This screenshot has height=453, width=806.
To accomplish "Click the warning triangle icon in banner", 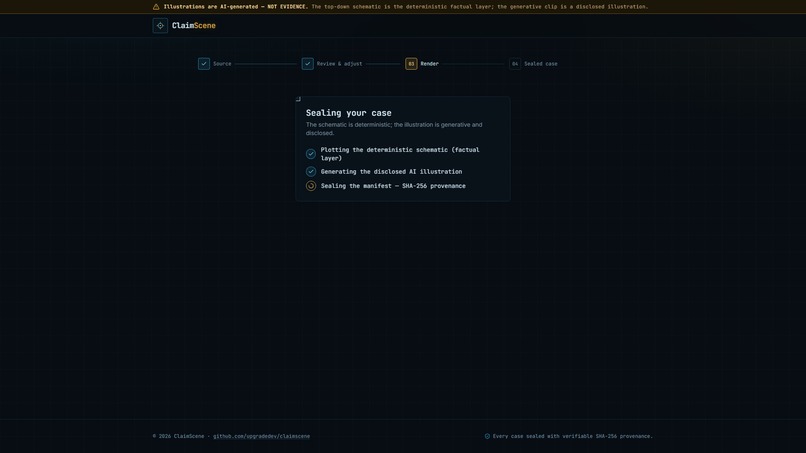I will tap(156, 7).
